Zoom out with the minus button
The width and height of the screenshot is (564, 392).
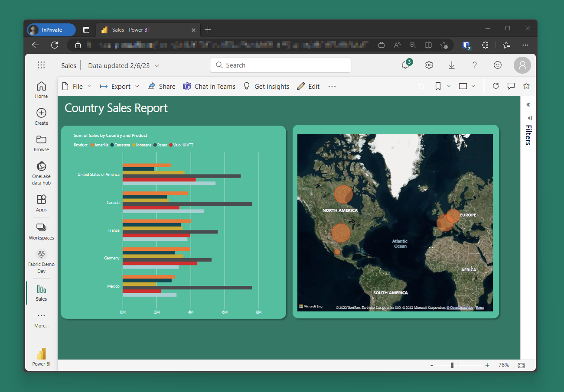coord(432,366)
